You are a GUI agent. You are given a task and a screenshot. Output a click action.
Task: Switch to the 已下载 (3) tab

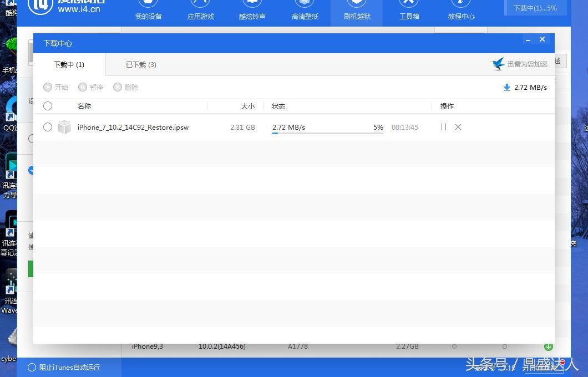pos(140,64)
